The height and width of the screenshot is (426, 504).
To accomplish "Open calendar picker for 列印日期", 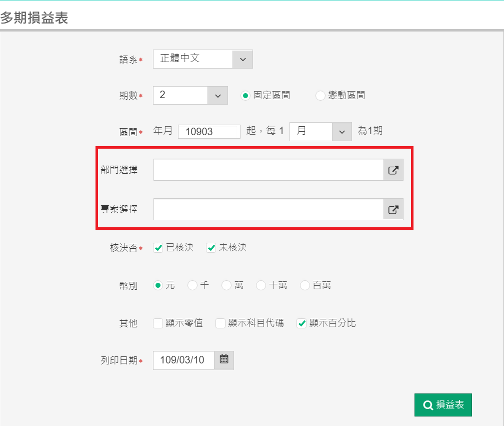I will (x=224, y=360).
